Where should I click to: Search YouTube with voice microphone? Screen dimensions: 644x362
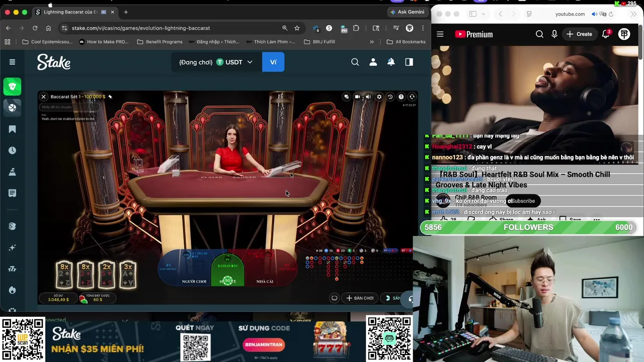point(554,34)
